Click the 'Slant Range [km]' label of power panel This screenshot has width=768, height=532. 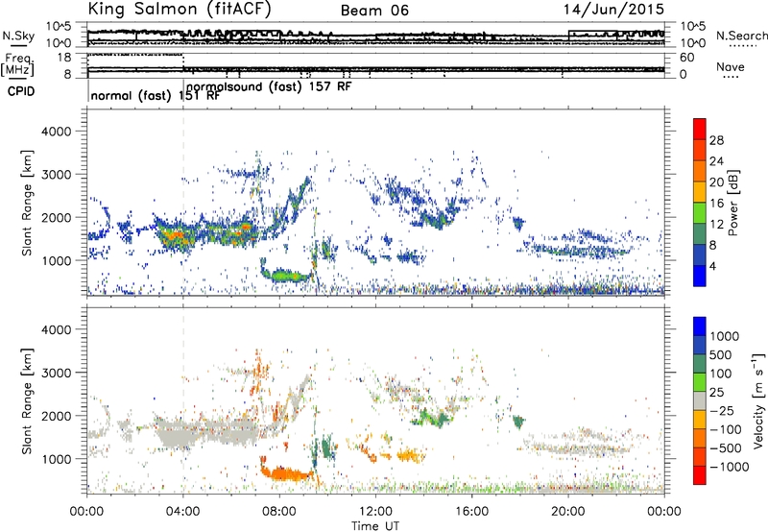[x=27, y=203]
